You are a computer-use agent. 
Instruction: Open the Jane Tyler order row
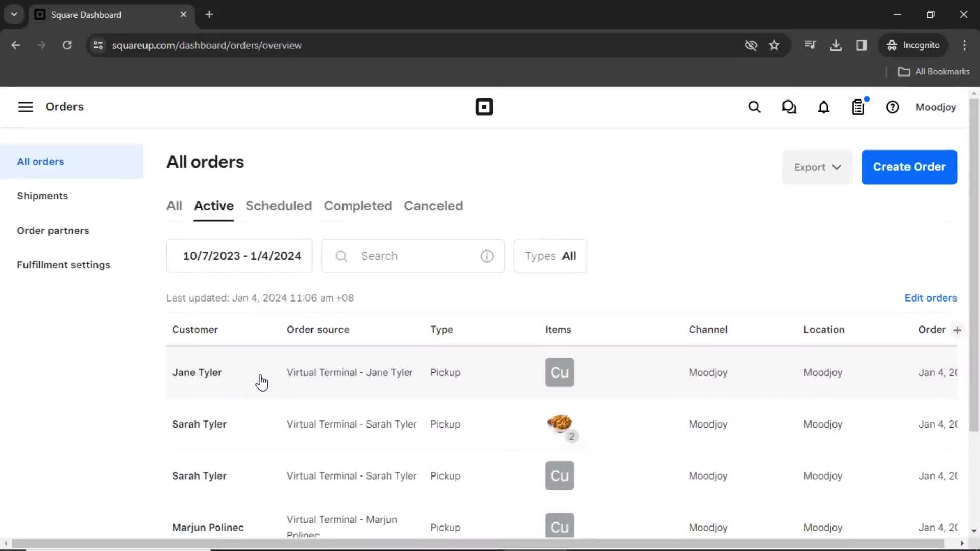561,372
